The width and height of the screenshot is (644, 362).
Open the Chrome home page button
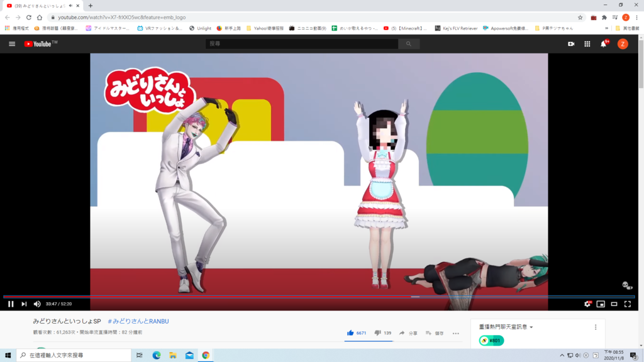40,17
